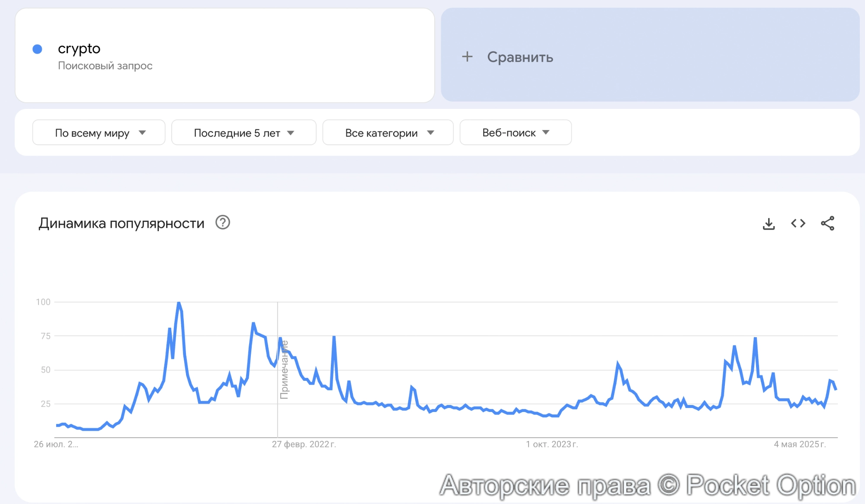Click the share icon above chart

tap(827, 223)
